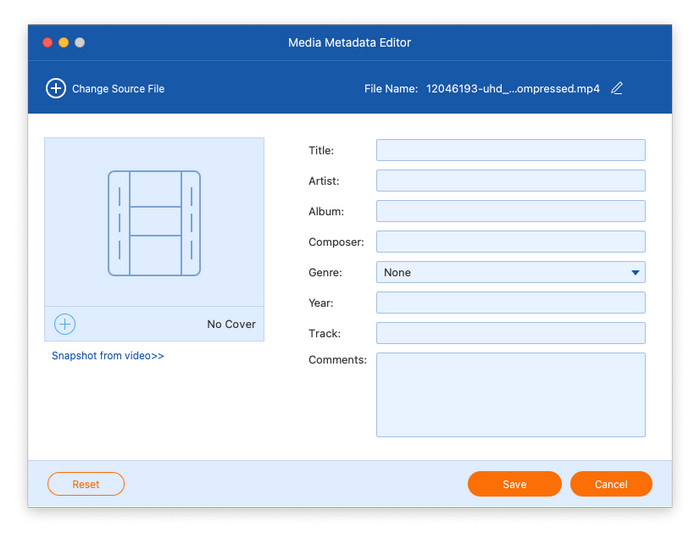Click the add cover plus icon
700x539 pixels.
point(65,324)
